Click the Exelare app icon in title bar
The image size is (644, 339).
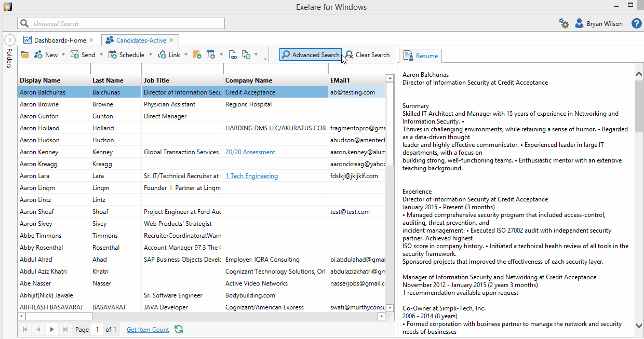[8, 7]
